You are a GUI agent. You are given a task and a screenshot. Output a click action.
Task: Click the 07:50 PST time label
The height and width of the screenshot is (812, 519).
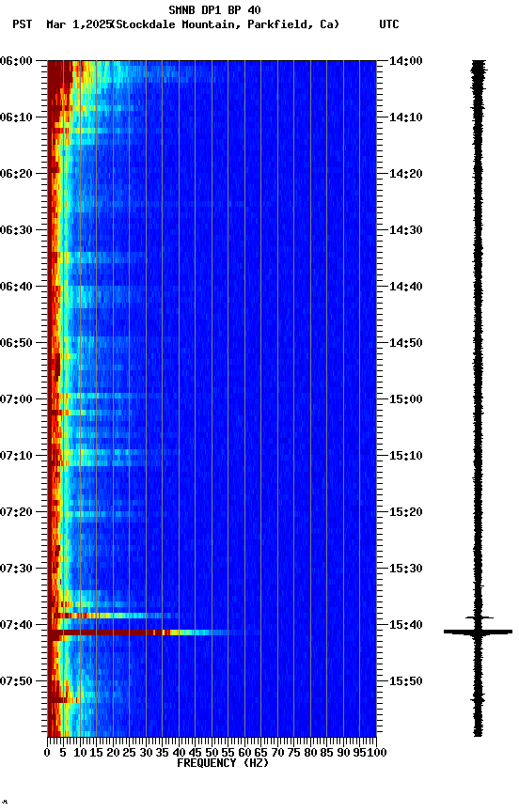[x=16, y=681]
